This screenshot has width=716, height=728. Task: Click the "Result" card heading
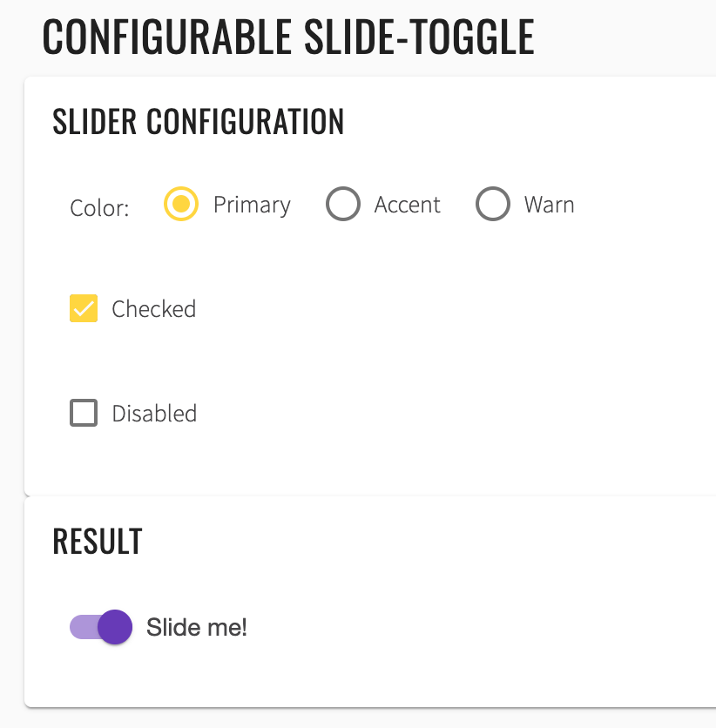coord(98,542)
